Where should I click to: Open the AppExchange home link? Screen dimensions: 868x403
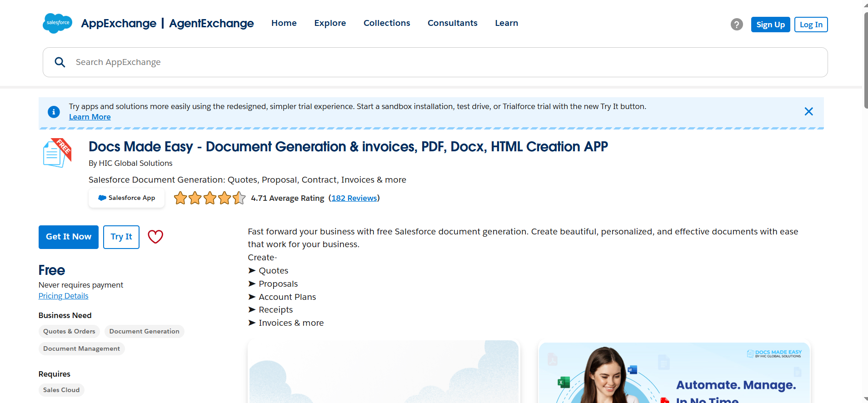click(x=119, y=23)
